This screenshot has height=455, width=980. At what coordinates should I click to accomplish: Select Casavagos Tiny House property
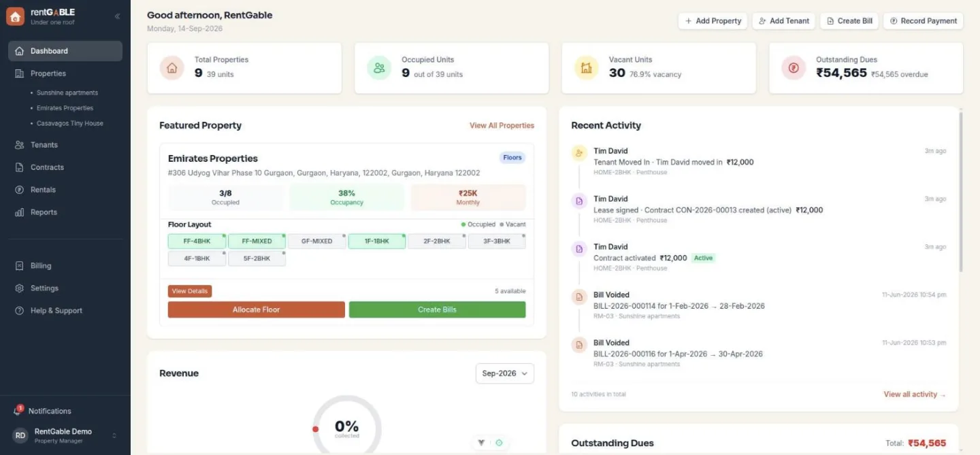[69, 123]
